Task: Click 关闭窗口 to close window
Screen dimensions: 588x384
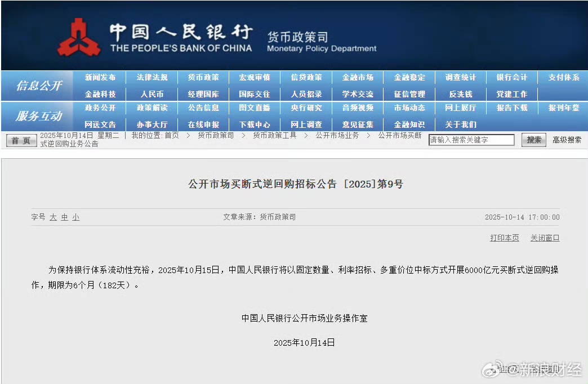Action: tap(545, 238)
